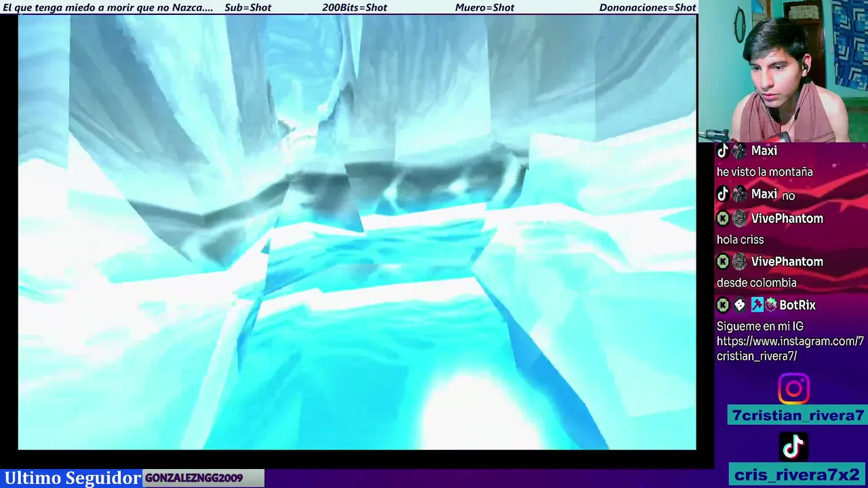Click the latest follower name GONZALEZNGG2009

194,478
